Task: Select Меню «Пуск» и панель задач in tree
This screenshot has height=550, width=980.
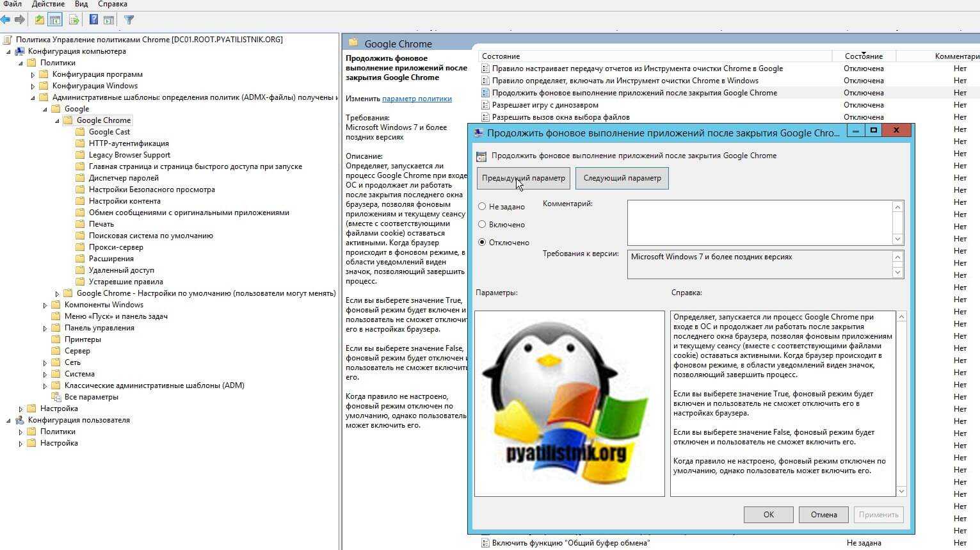Action: click(116, 316)
